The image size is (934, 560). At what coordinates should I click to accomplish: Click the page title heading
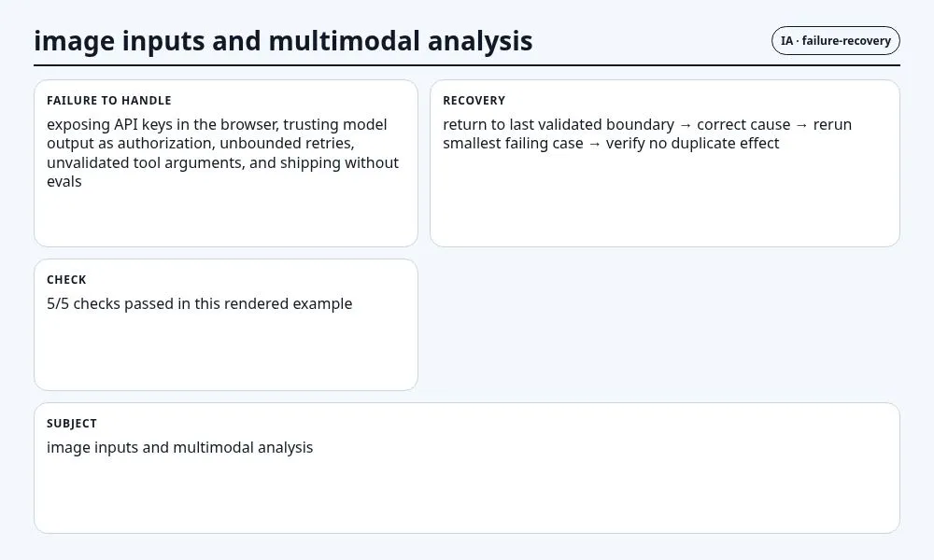283,41
